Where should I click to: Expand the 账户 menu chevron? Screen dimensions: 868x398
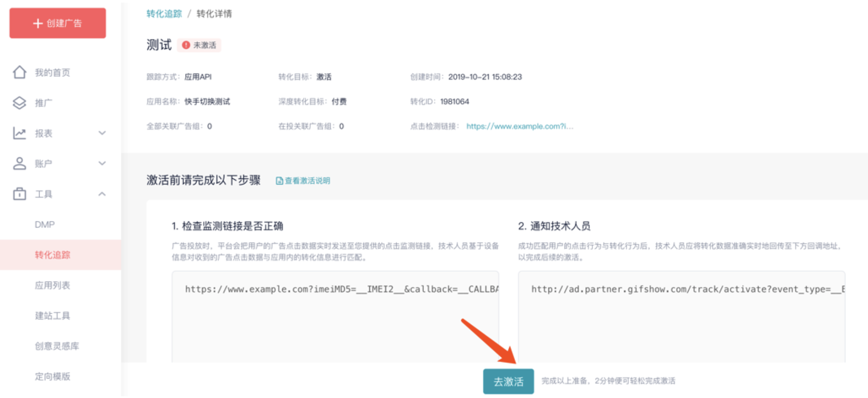pyautogui.click(x=102, y=163)
